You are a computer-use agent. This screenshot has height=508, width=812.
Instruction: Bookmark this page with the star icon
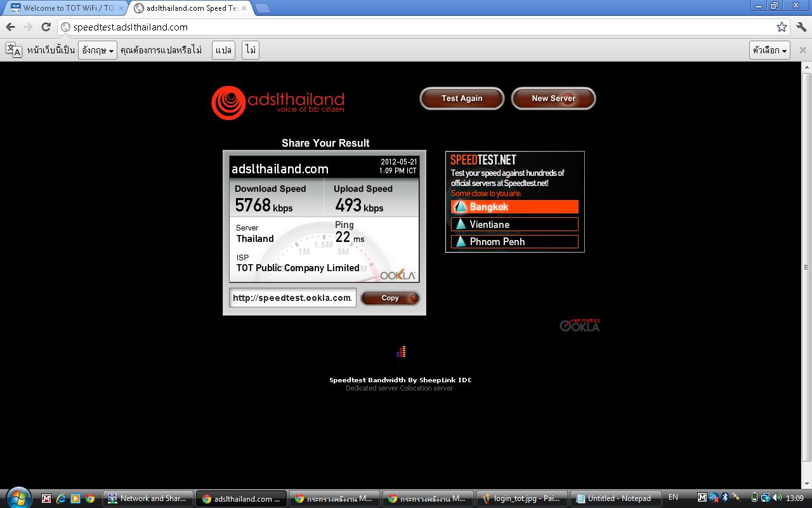click(782, 27)
